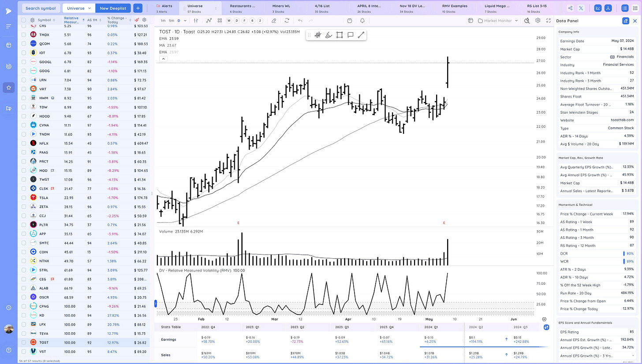The image size is (642, 364).
Task: Click the Stats Table label
Action: (170, 327)
